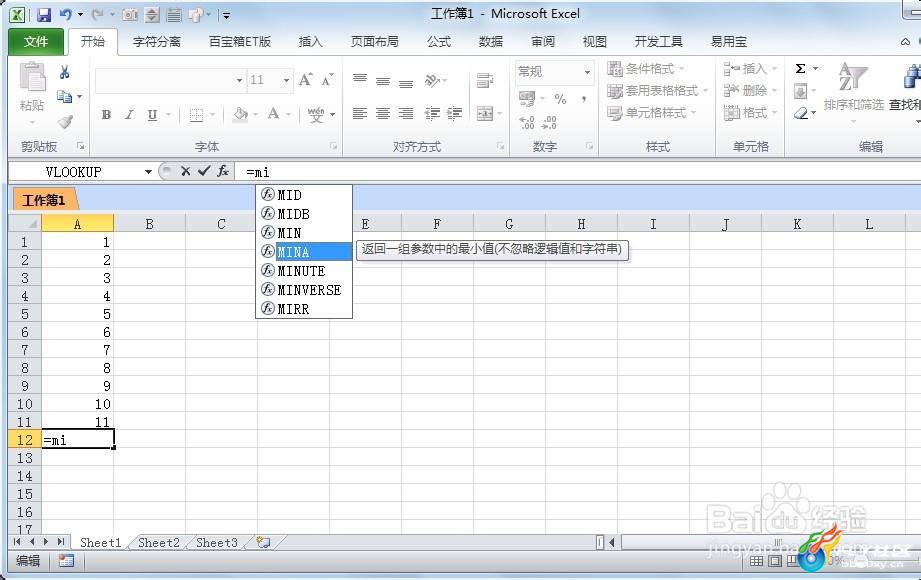Select MINUTE from the autocomplete list
This screenshot has width=921, height=580.
tap(304, 271)
